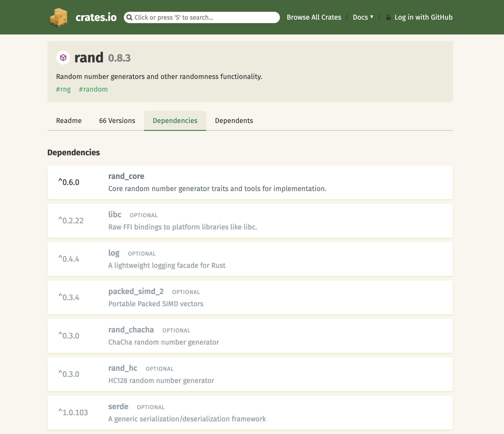Open the rand_core dependency

126,176
